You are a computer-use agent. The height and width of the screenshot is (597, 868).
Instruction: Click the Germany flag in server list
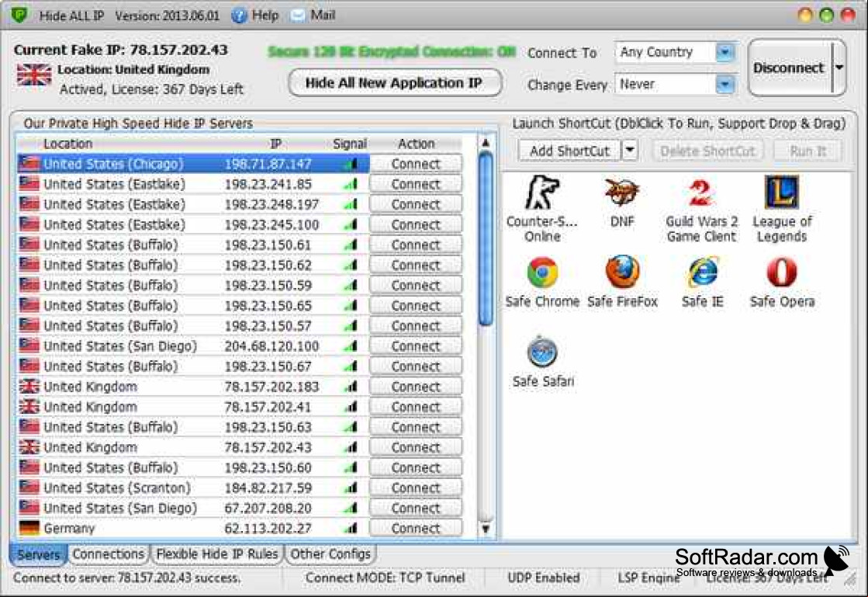pyautogui.click(x=29, y=528)
